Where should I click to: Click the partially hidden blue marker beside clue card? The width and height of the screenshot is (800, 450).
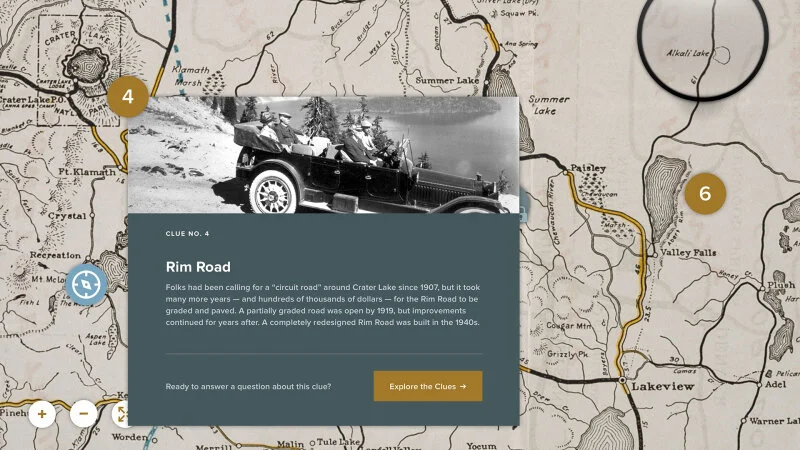pos(525,207)
